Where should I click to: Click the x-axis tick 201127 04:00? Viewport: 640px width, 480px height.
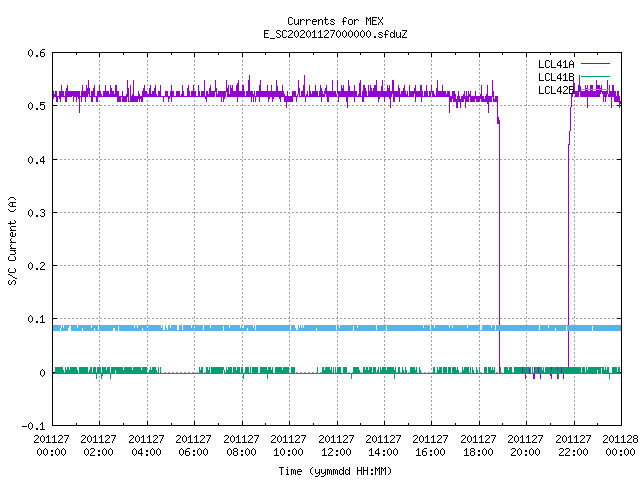click(146, 446)
